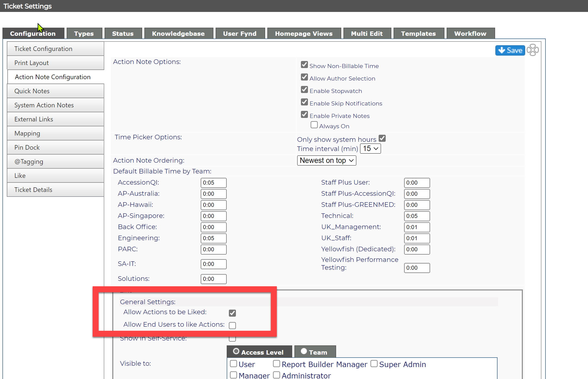Go to the Templates tab

[419, 34]
